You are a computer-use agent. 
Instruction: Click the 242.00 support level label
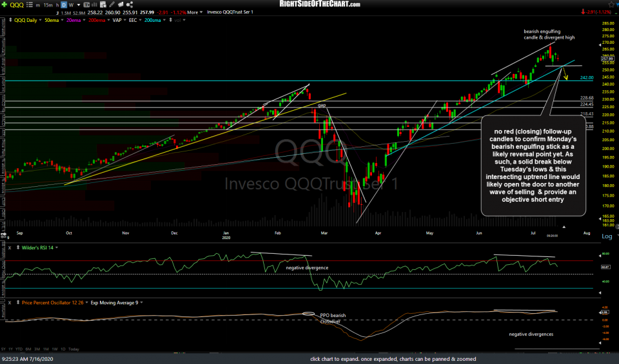[x=587, y=78]
